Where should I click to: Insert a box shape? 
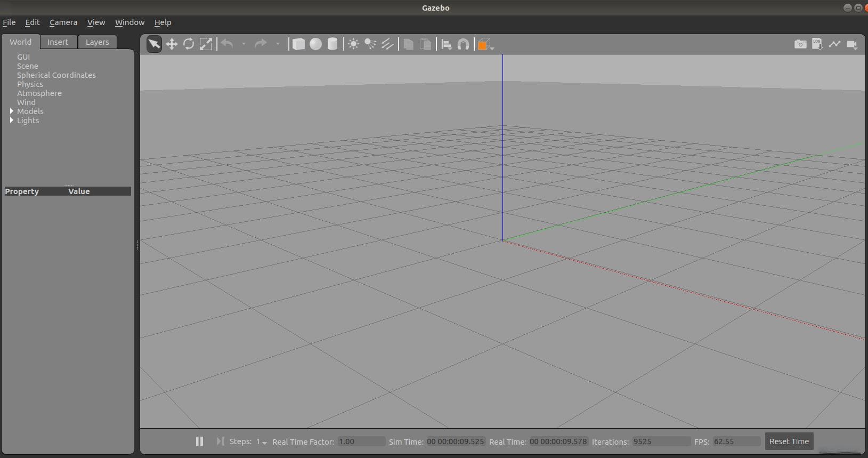coord(298,44)
